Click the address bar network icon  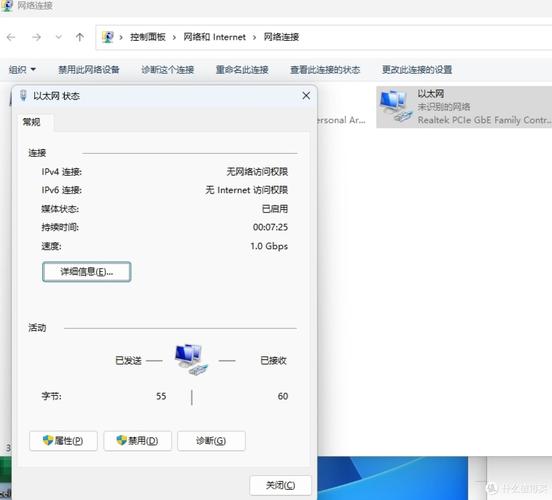[x=108, y=37]
